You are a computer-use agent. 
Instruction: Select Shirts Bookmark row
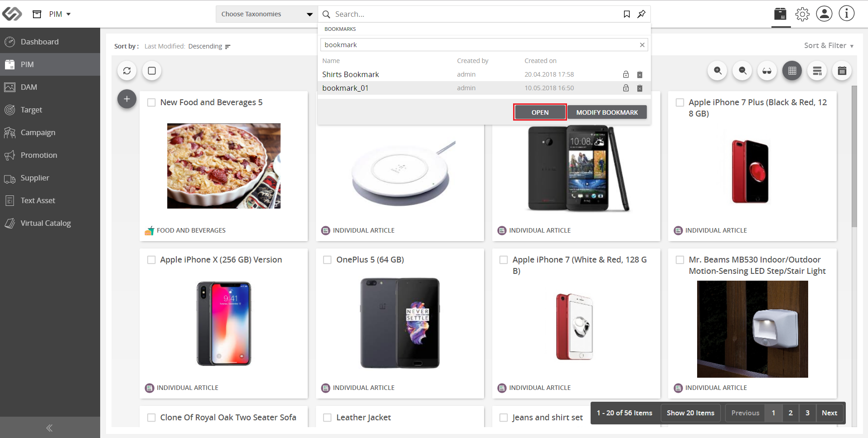coord(484,74)
